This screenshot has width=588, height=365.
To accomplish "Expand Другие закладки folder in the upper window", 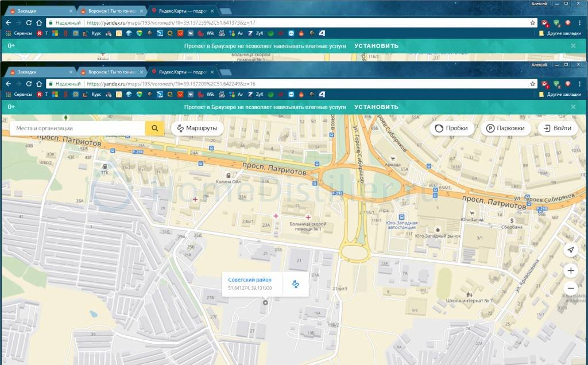I will (x=560, y=33).
